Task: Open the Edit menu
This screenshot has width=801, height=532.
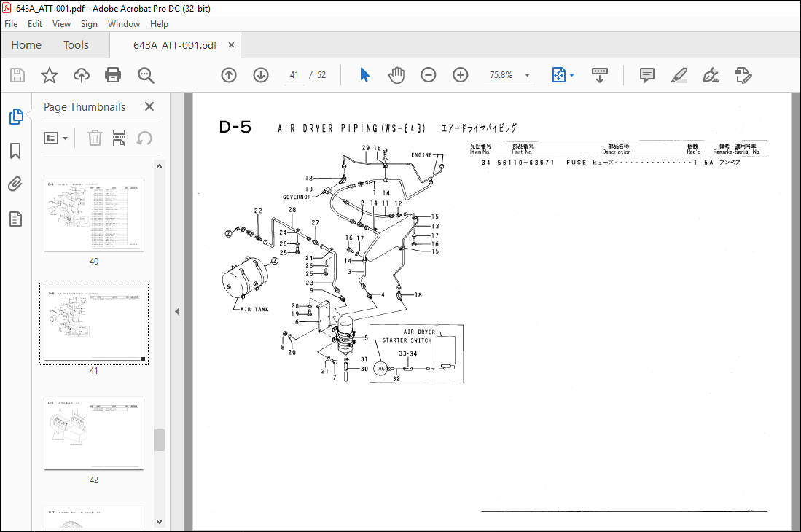Action: pyautogui.click(x=35, y=24)
